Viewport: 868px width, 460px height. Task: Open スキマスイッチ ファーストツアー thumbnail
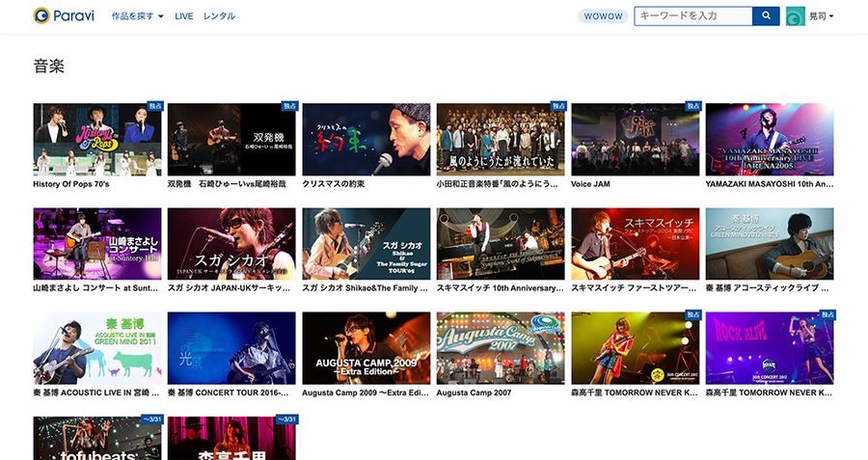click(x=635, y=244)
